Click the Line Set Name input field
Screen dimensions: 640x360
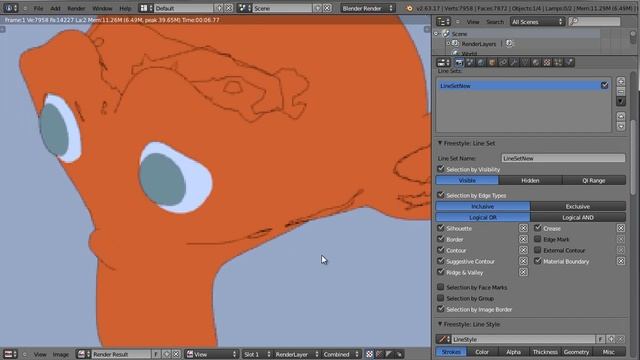[x=563, y=158]
